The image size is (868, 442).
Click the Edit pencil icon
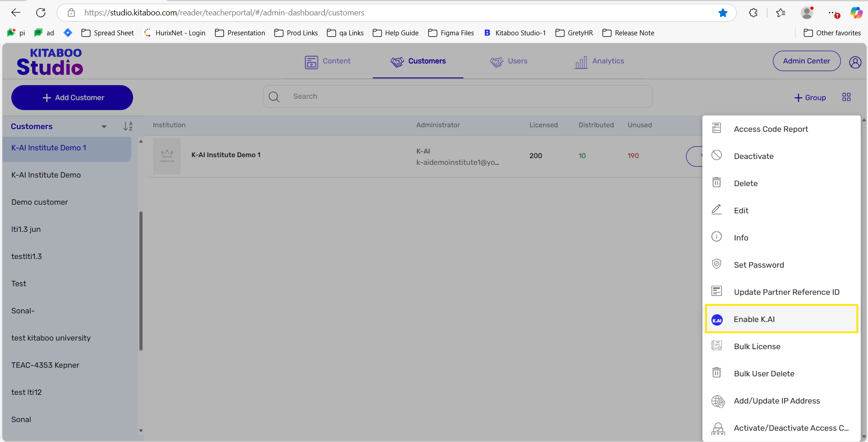[716, 210]
